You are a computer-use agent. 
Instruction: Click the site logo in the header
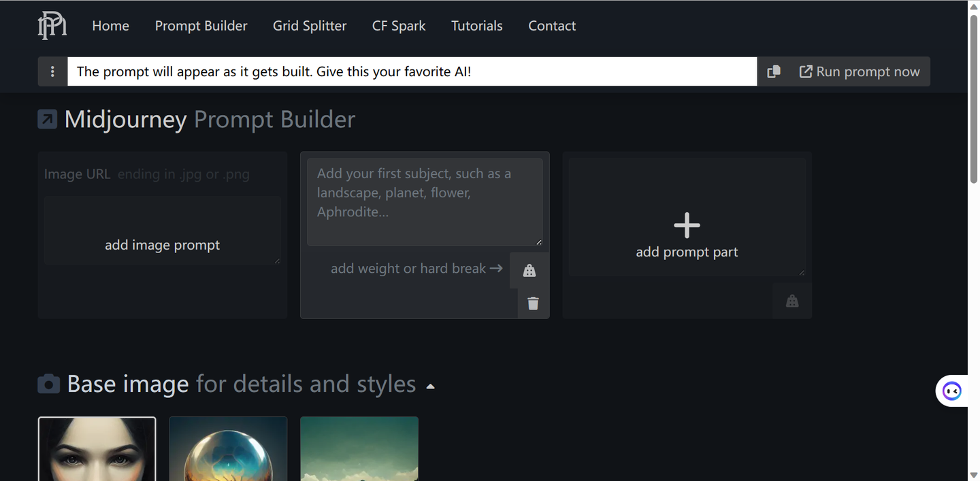click(x=52, y=26)
